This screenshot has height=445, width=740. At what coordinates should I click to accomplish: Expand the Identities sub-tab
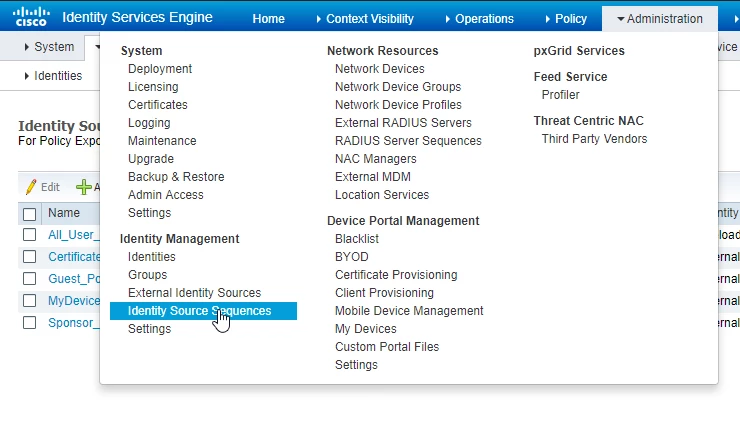[x=53, y=76]
